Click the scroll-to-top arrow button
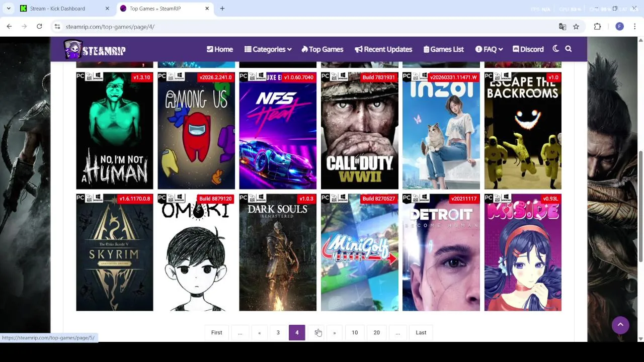Viewport: 644px width, 362px height. pos(620,325)
